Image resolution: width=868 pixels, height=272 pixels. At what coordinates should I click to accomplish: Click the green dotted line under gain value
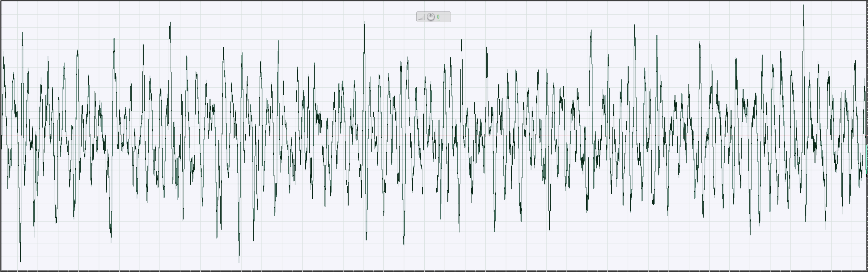438,20
